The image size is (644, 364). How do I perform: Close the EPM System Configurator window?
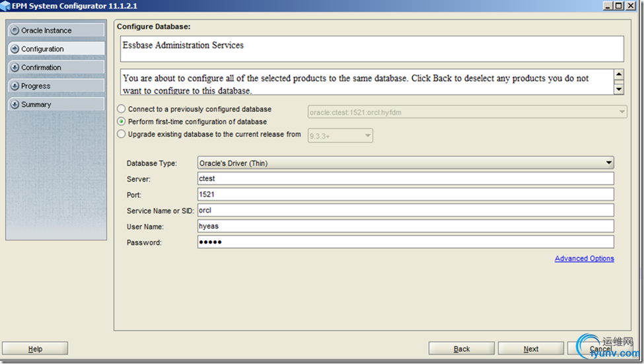pyautogui.click(x=629, y=6)
